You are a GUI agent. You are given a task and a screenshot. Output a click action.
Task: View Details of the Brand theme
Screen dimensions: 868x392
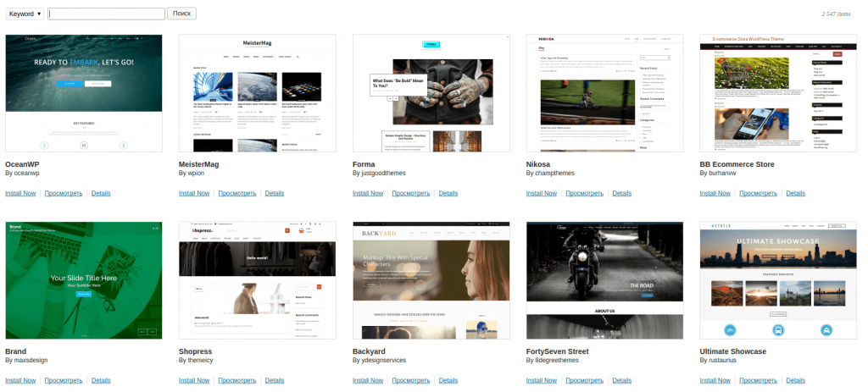(x=101, y=380)
